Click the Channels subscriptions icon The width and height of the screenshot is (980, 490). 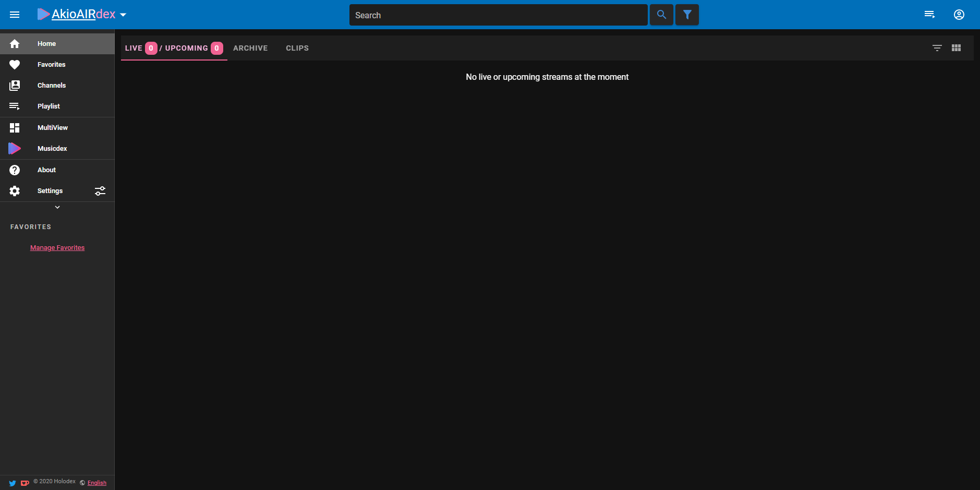point(15,86)
